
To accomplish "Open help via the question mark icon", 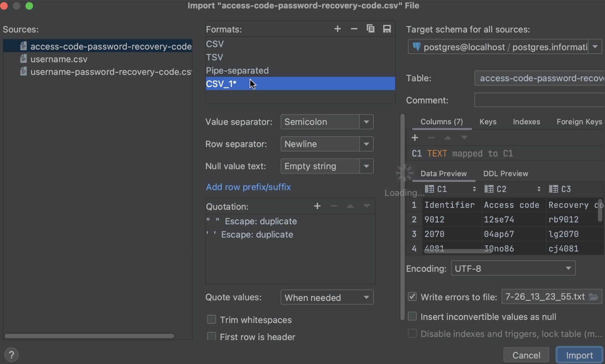I will coord(11,354).
